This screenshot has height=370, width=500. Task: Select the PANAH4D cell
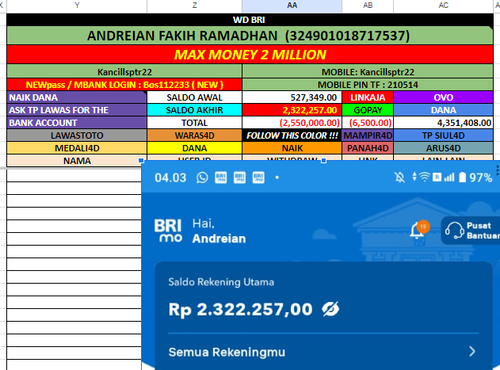(x=368, y=148)
